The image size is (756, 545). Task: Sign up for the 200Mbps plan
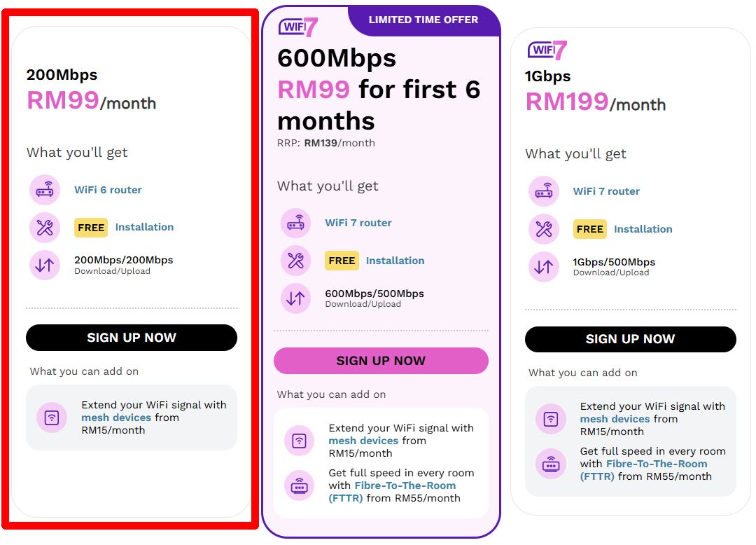pyautogui.click(x=132, y=338)
